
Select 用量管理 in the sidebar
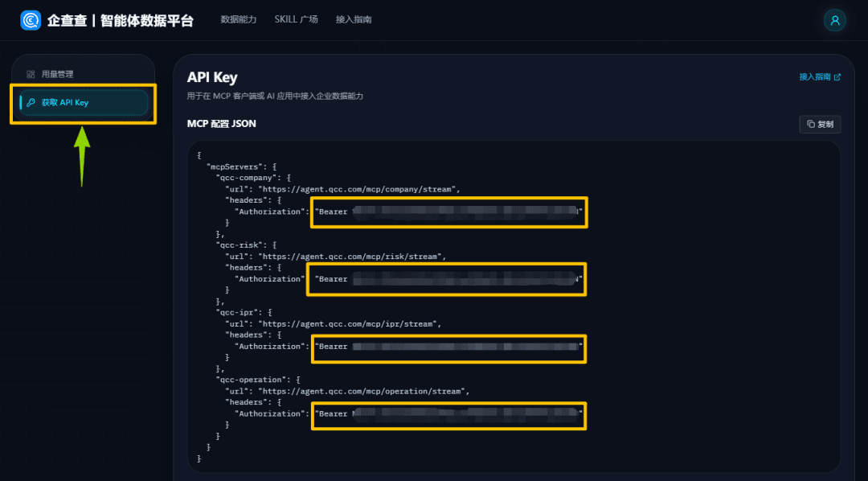point(83,74)
